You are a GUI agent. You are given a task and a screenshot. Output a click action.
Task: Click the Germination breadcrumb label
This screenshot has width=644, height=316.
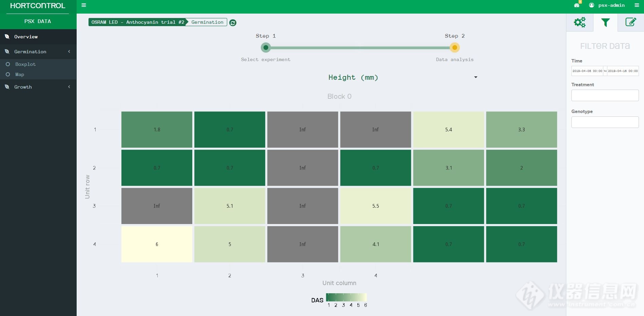coord(207,22)
